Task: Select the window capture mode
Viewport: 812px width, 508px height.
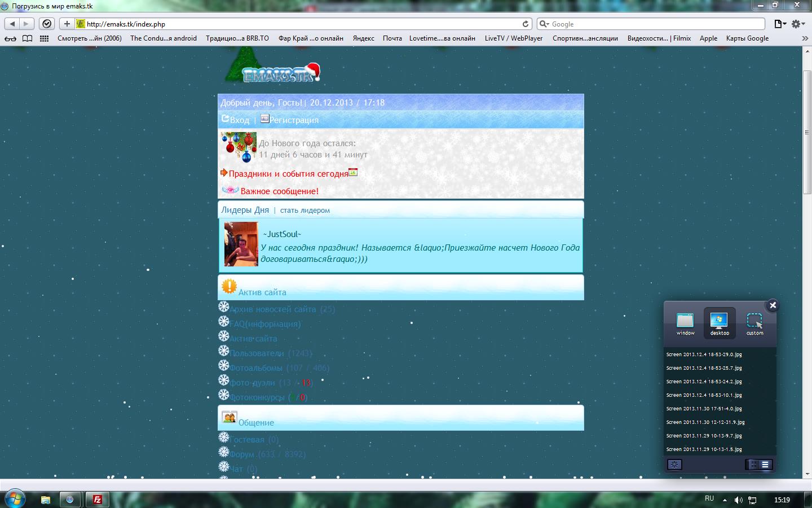Action: click(685, 323)
